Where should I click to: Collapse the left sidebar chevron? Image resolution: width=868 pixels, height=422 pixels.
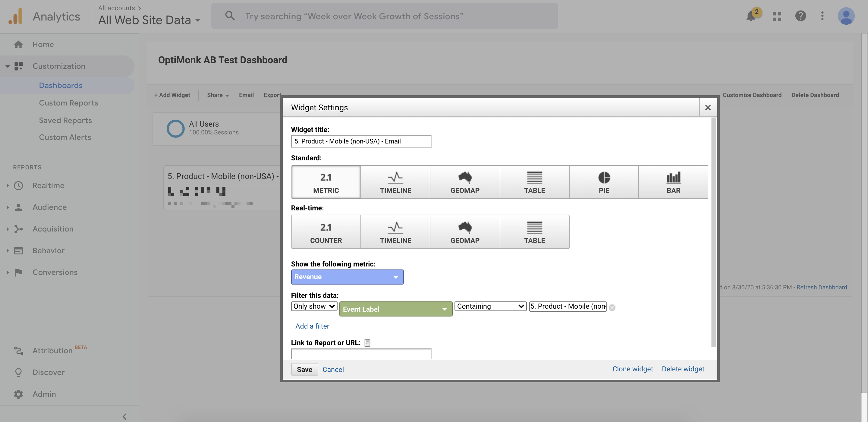coord(124,416)
